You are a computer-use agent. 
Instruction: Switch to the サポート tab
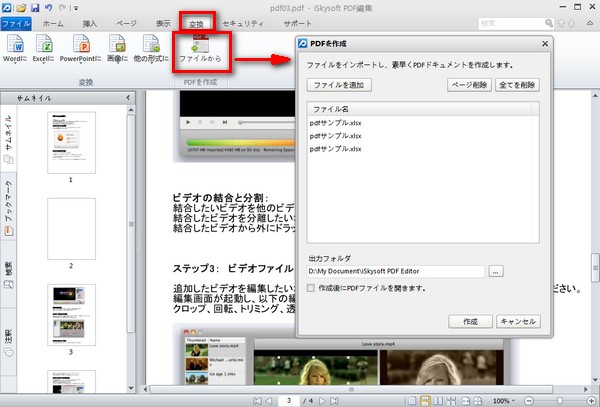(x=297, y=24)
